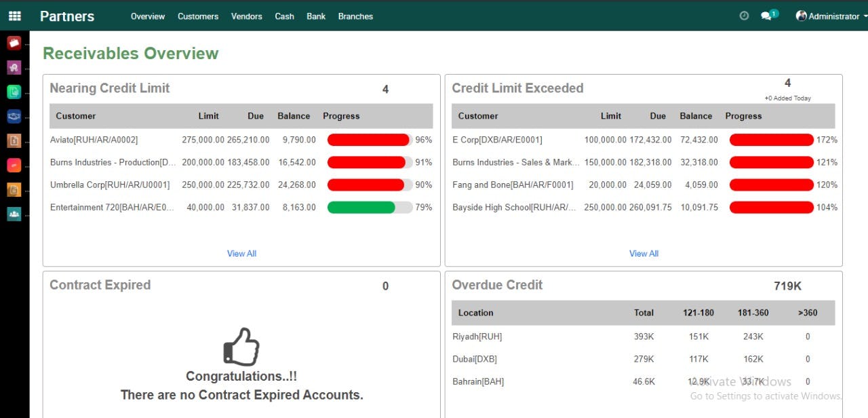868x418 pixels.
Task: Click the clock history icon in header
Action: tap(744, 16)
